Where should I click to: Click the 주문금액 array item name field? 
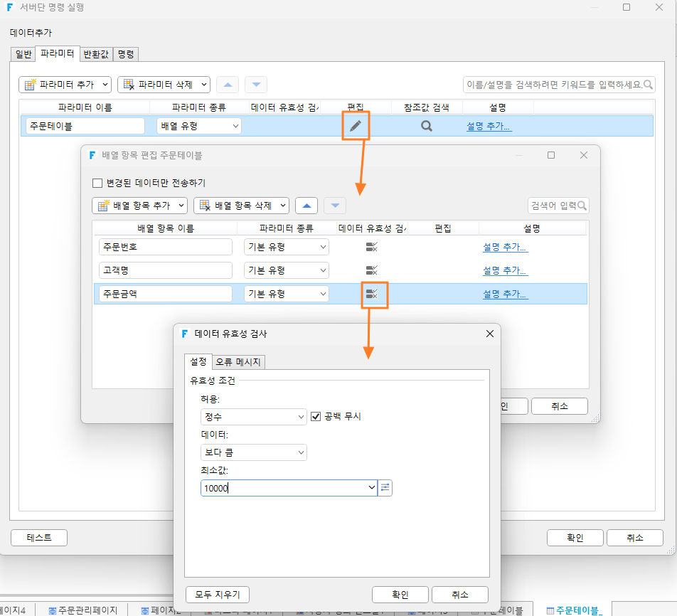pos(166,294)
